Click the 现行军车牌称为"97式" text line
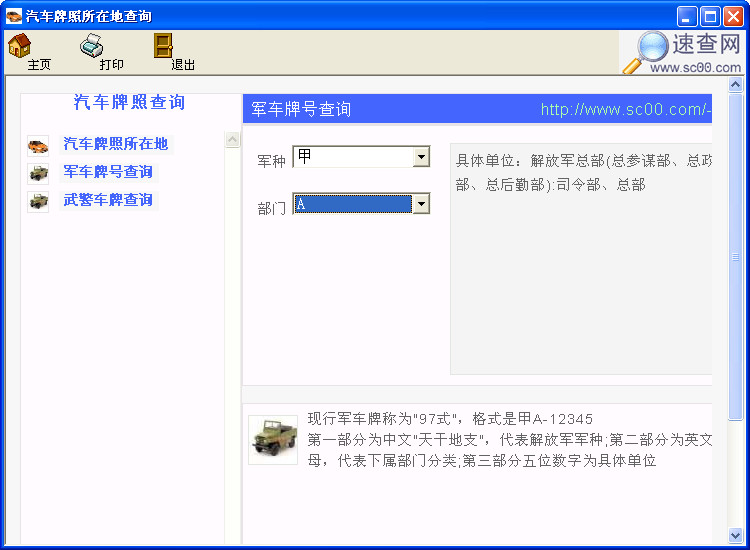The image size is (750, 550). pyautogui.click(x=450, y=419)
